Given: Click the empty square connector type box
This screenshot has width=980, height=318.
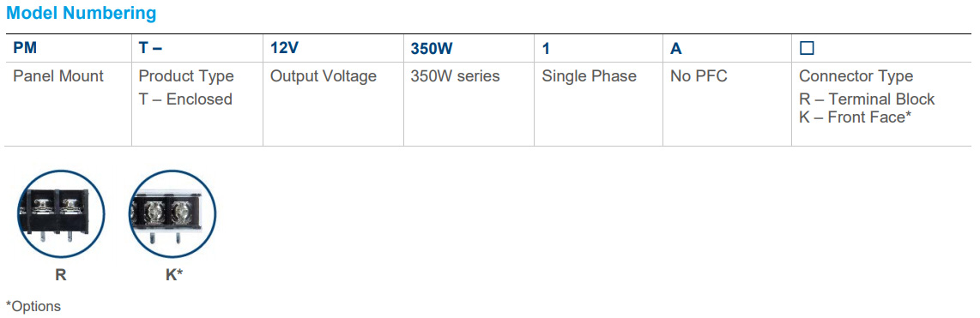Looking at the screenshot, I should point(807,48).
